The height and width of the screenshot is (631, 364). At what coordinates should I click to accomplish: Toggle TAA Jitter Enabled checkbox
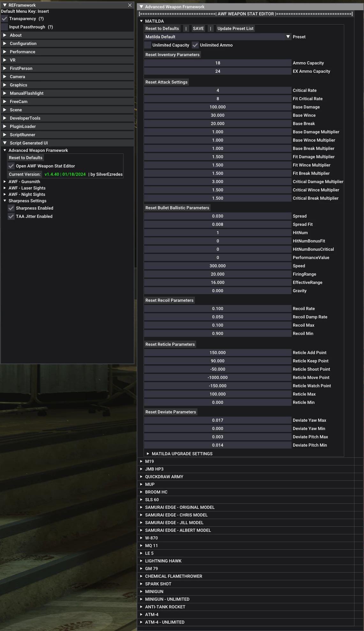point(11,216)
